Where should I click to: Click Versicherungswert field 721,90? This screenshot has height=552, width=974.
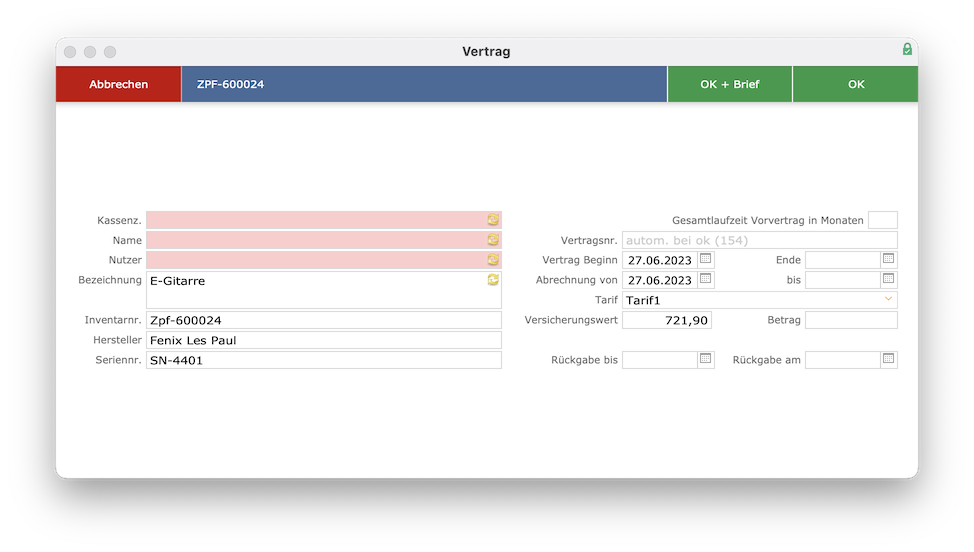667,320
